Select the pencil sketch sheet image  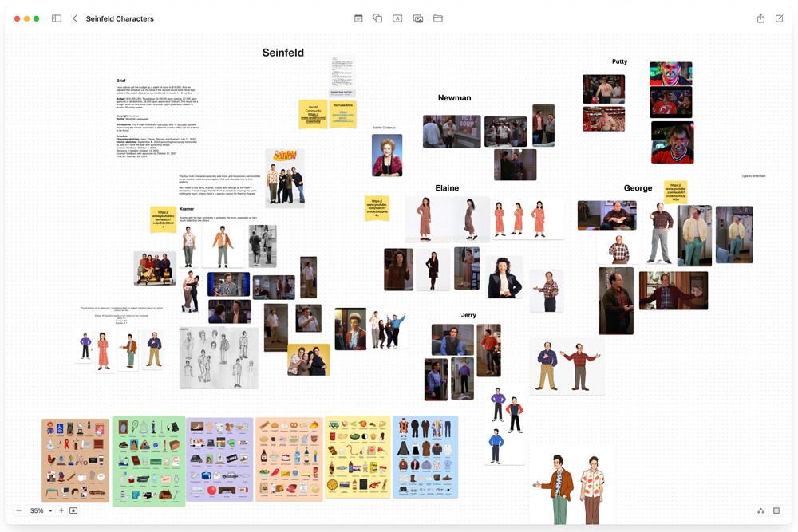219,358
